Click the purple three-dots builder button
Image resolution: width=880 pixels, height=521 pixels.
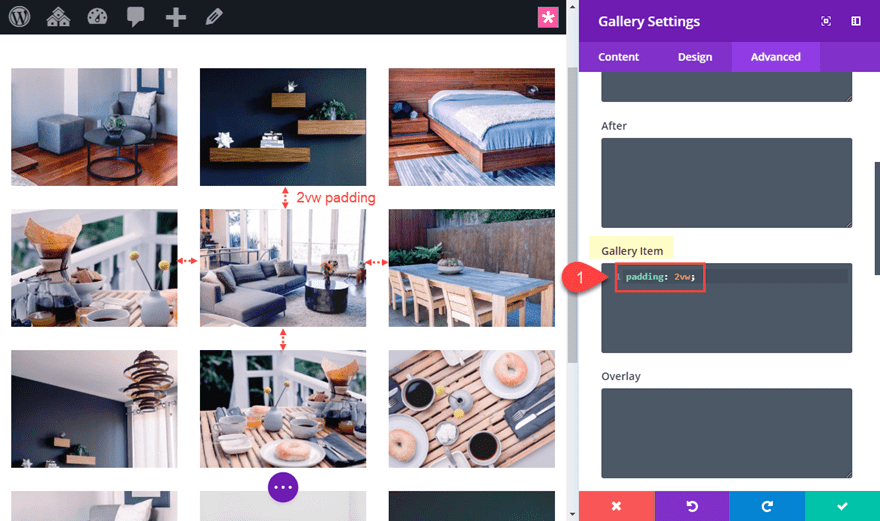(283, 487)
